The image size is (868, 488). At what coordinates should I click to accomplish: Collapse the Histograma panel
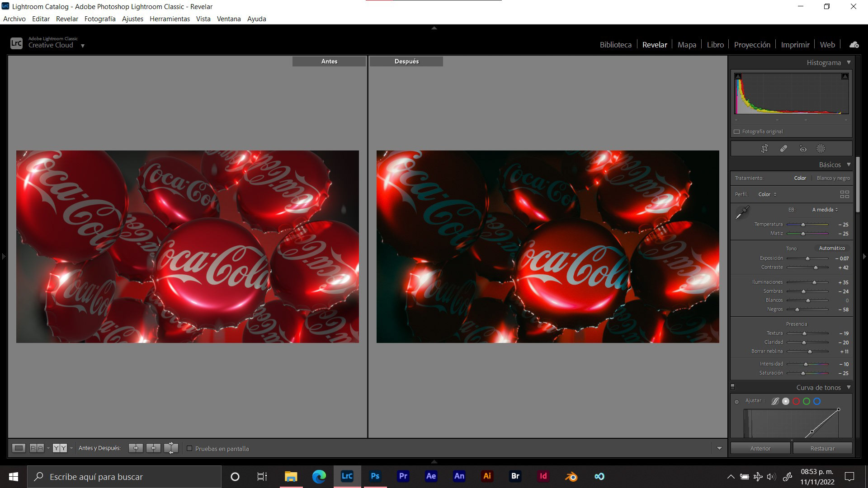pyautogui.click(x=849, y=62)
